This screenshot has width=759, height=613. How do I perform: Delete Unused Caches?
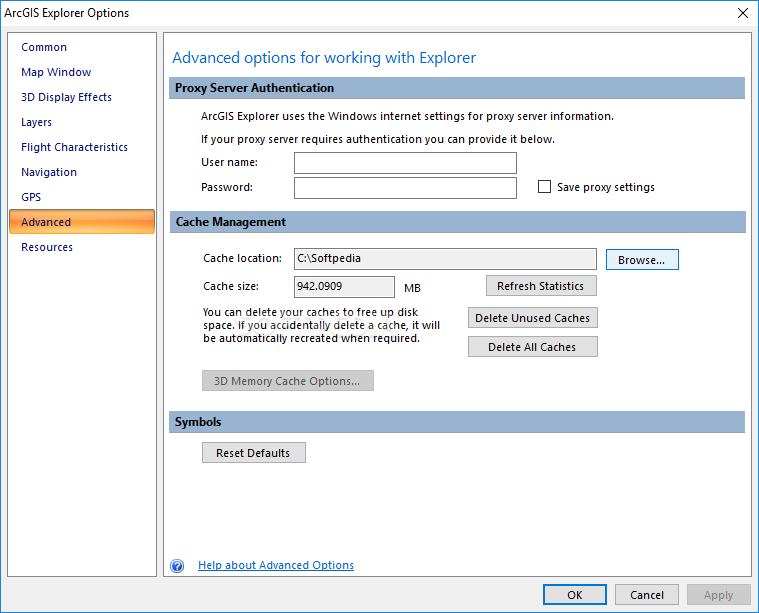point(532,318)
